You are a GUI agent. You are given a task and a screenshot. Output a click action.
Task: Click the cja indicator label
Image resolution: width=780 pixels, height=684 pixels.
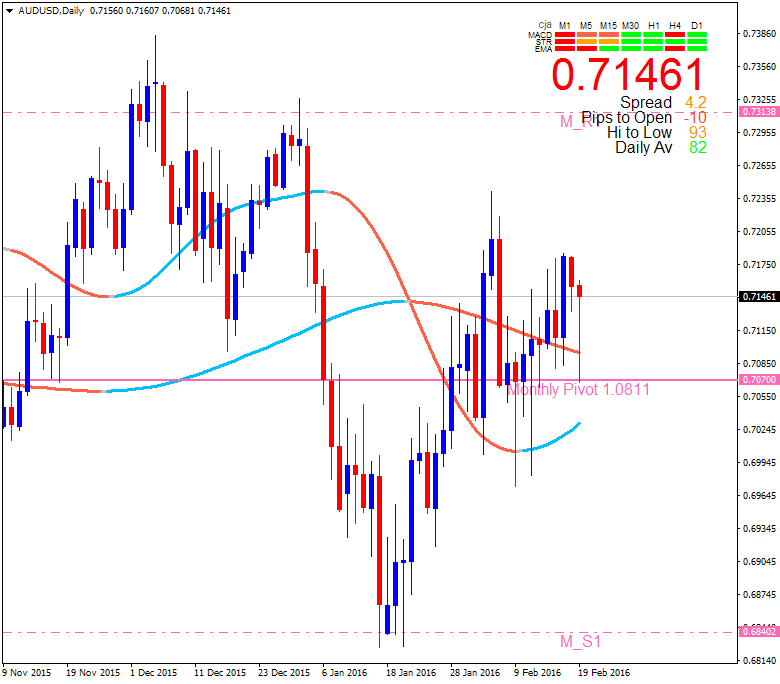coord(545,24)
